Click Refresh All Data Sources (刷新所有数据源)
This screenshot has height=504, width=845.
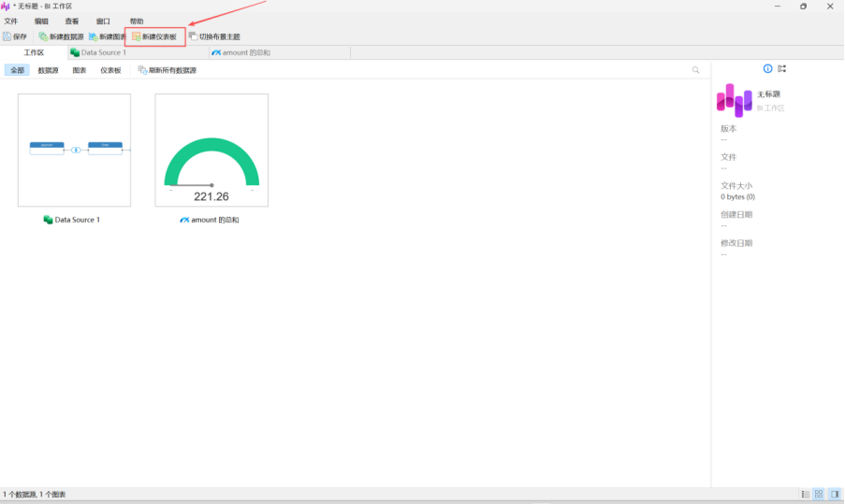click(x=168, y=70)
